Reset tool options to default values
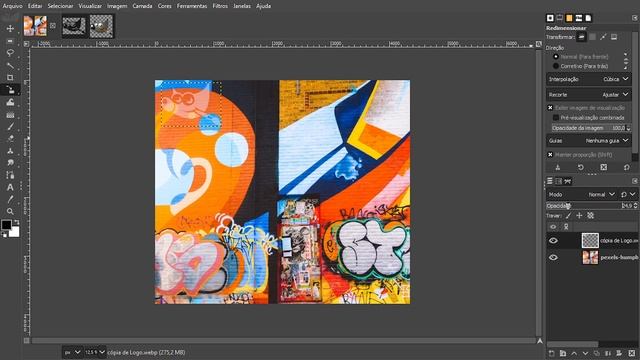Screen dimensions: 640x360 coord(627,167)
